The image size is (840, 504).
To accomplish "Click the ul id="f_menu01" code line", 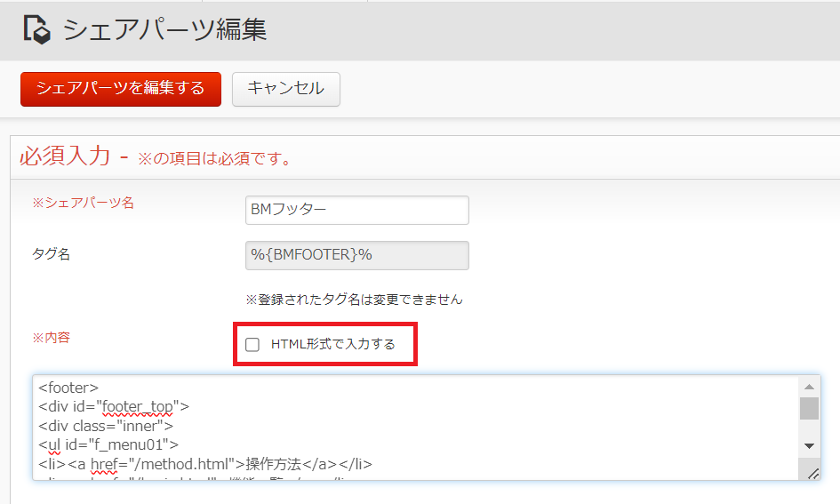I will pyautogui.click(x=108, y=444).
